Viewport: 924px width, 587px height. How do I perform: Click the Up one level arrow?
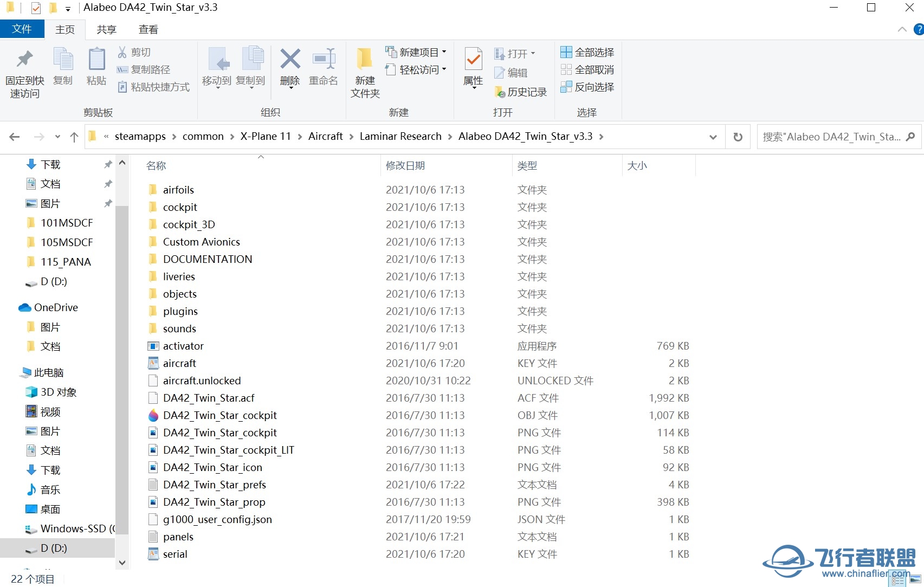74,137
